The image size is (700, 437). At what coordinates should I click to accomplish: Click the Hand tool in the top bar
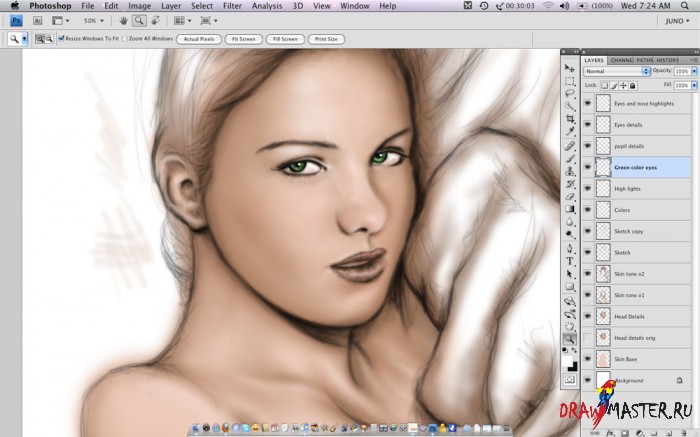(122, 20)
